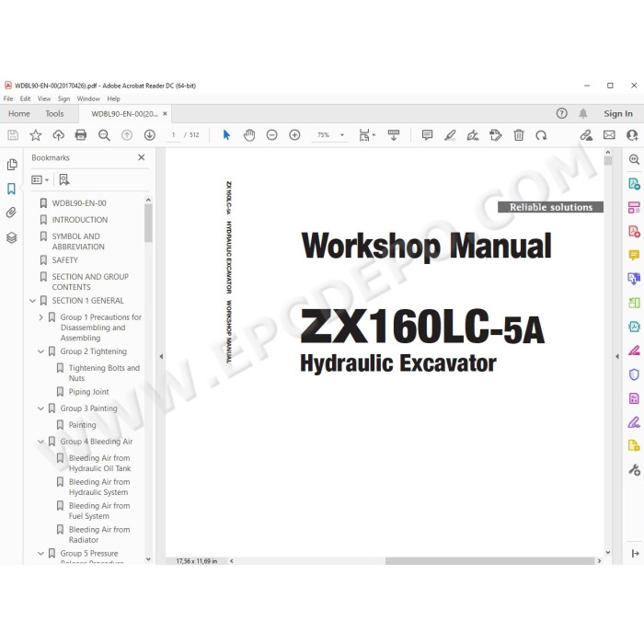Collapse SECTION 1 GENERAL bookmark
The width and height of the screenshot is (644, 644).
[32, 301]
